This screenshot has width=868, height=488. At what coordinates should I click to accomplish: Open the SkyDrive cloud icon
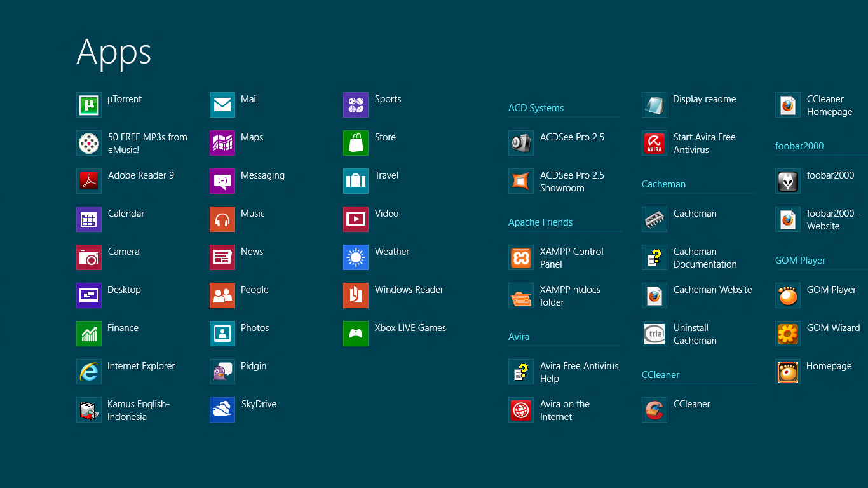pyautogui.click(x=222, y=410)
